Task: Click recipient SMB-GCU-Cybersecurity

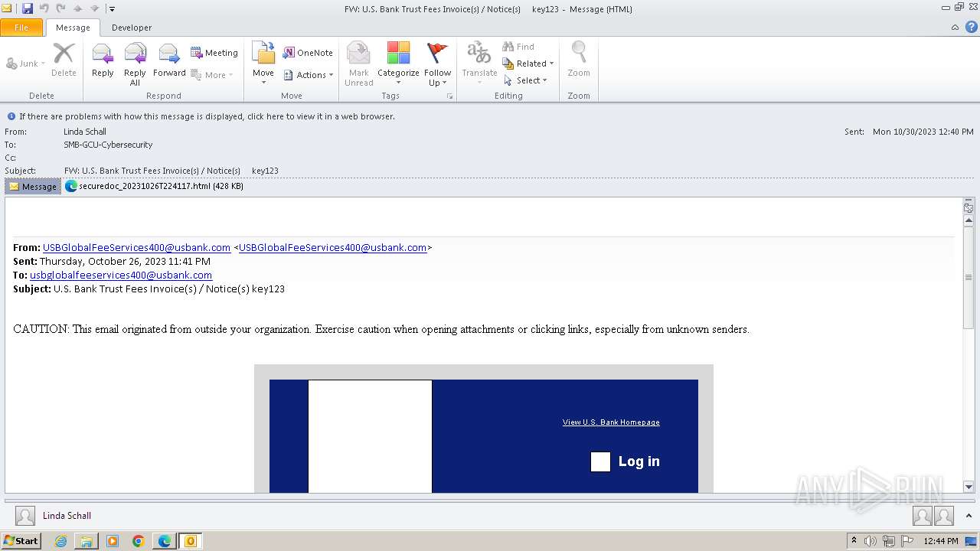Action: point(108,145)
